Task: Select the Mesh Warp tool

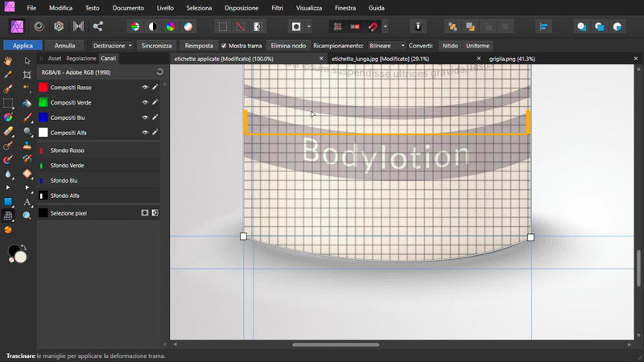Action: coord(8,216)
